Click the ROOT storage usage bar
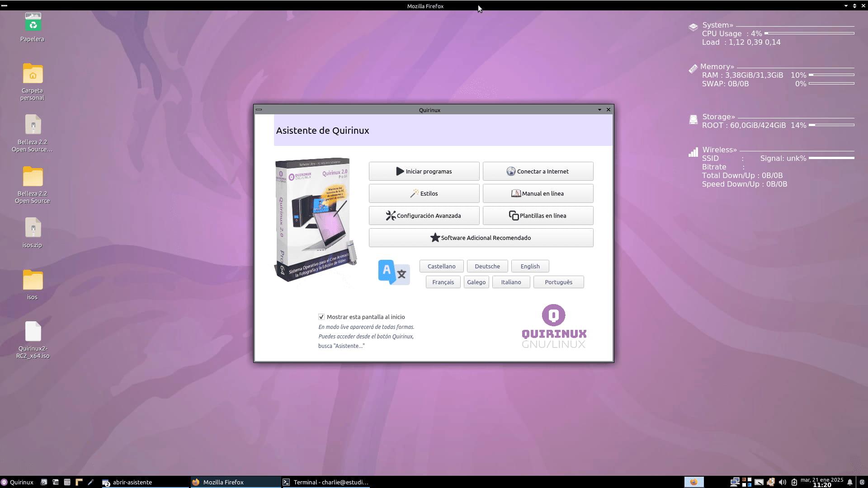Screen dimensions: 868x488 pos(831,125)
